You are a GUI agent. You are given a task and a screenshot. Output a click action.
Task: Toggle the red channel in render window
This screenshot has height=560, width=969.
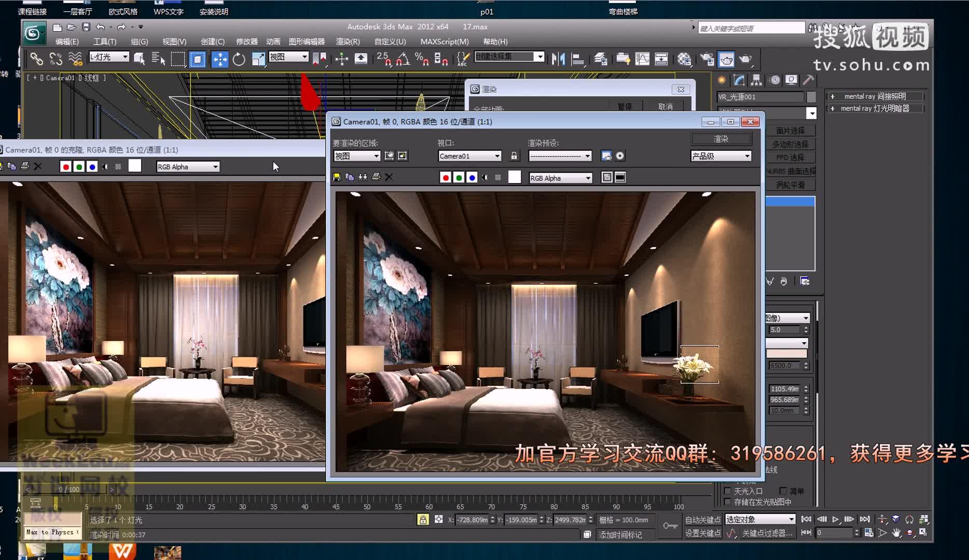tap(445, 177)
